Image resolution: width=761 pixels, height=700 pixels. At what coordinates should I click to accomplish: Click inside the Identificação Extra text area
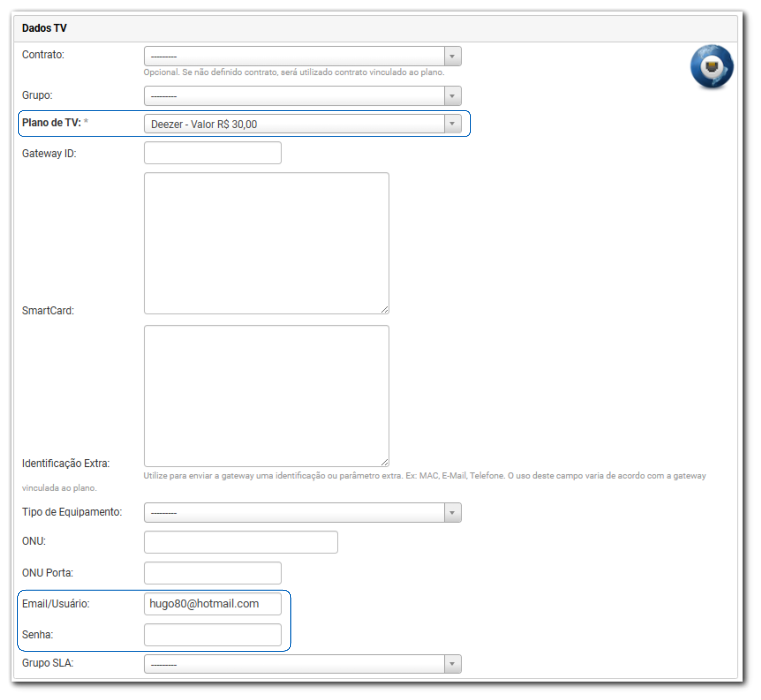coord(266,396)
